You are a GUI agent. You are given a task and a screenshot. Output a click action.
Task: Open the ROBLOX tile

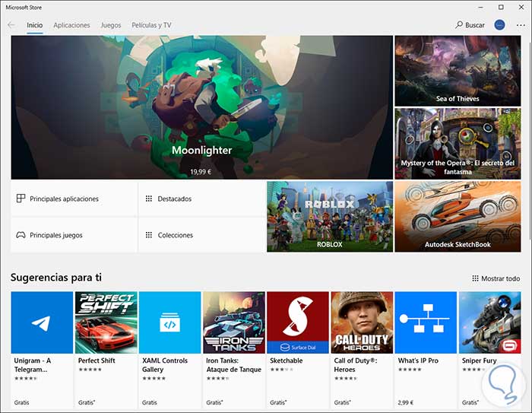click(x=330, y=217)
